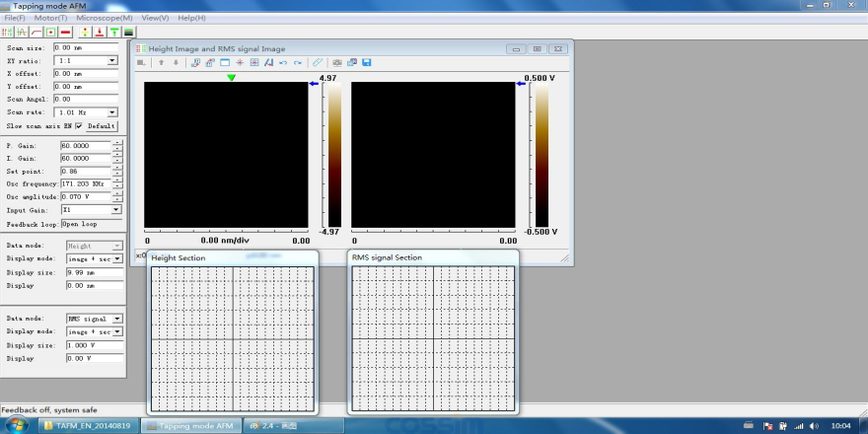
Task: Open the Motor menu
Action: pos(51,18)
